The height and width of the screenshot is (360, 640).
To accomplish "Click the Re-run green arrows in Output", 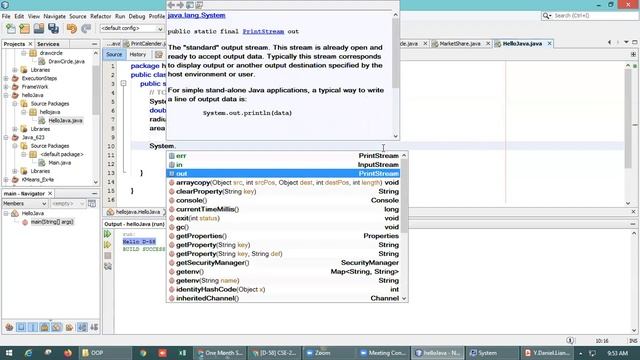I will pos(108,234).
